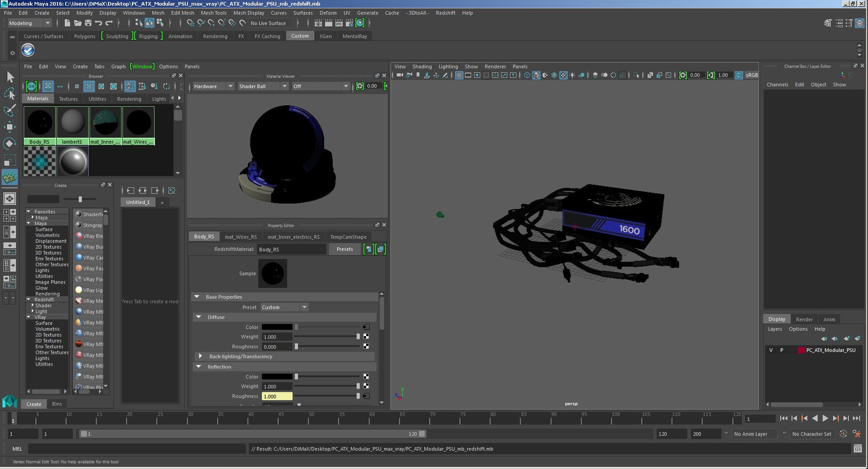Toggle V visibility of PC_ATX_Modular_PSU layer
This screenshot has height=469, width=868.
pyautogui.click(x=771, y=350)
